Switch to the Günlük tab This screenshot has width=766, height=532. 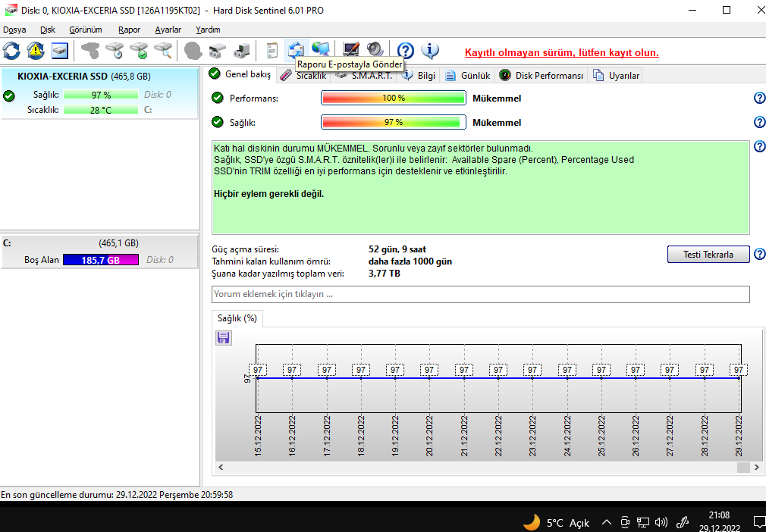[467, 76]
